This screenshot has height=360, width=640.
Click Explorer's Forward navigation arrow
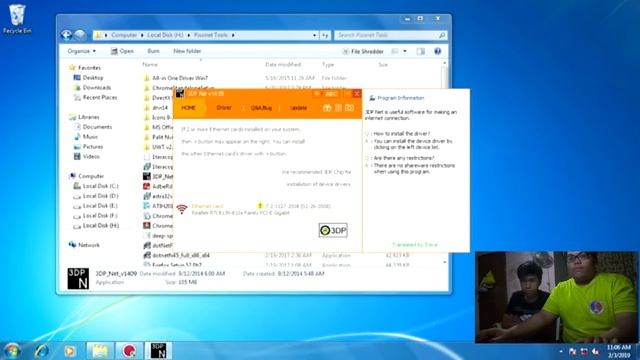coord(80,36)
